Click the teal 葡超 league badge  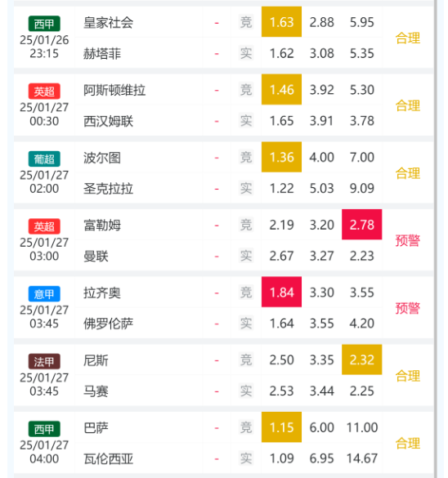tap(44, 159)
